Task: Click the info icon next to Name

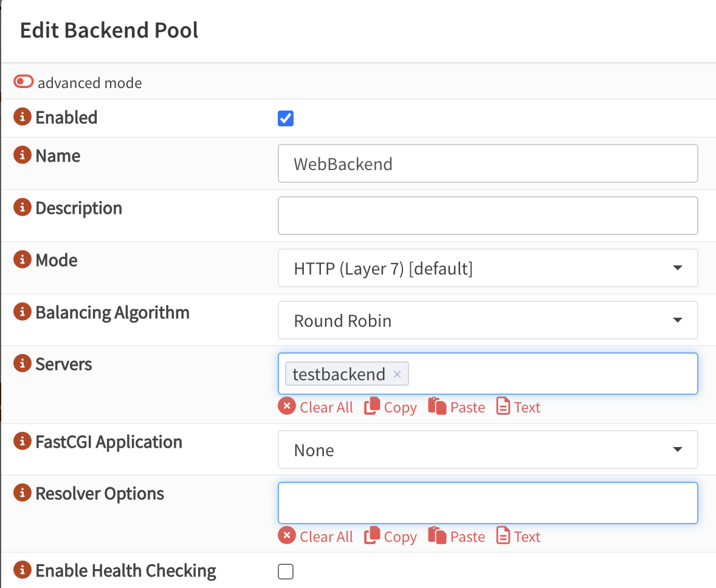Action: tap(22, 156)
